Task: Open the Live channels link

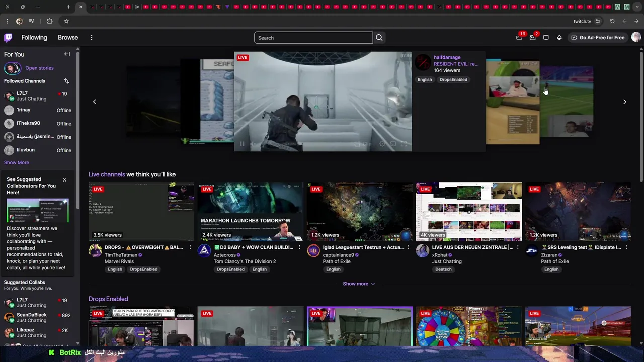Action: tap(107, 174)
